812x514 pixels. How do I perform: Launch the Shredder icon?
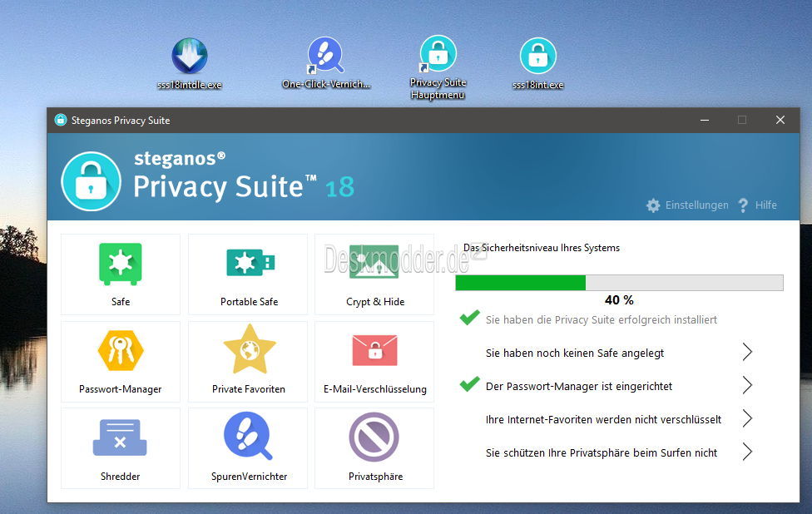tap(120, 437)
